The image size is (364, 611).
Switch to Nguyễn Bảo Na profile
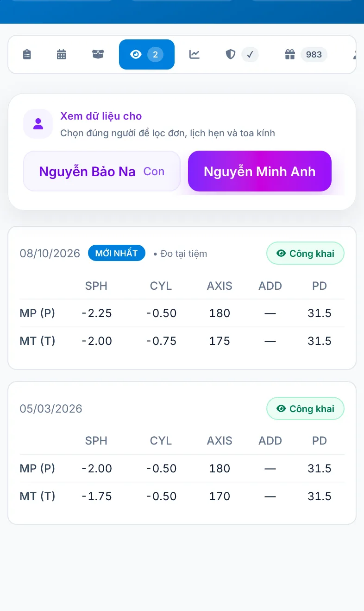(x=102, y=171)
